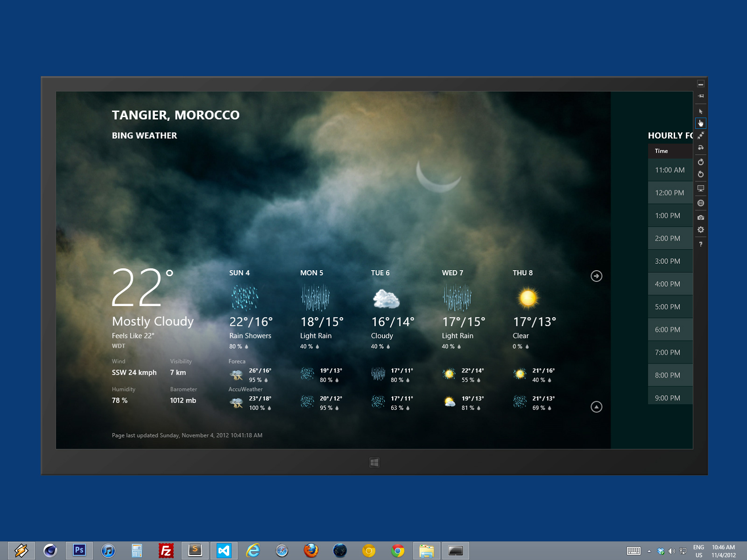The width and height of the screenshot is (747, 560).
Task: Open Wednesday 7 light rain forecast
Action: click(464, 309)
